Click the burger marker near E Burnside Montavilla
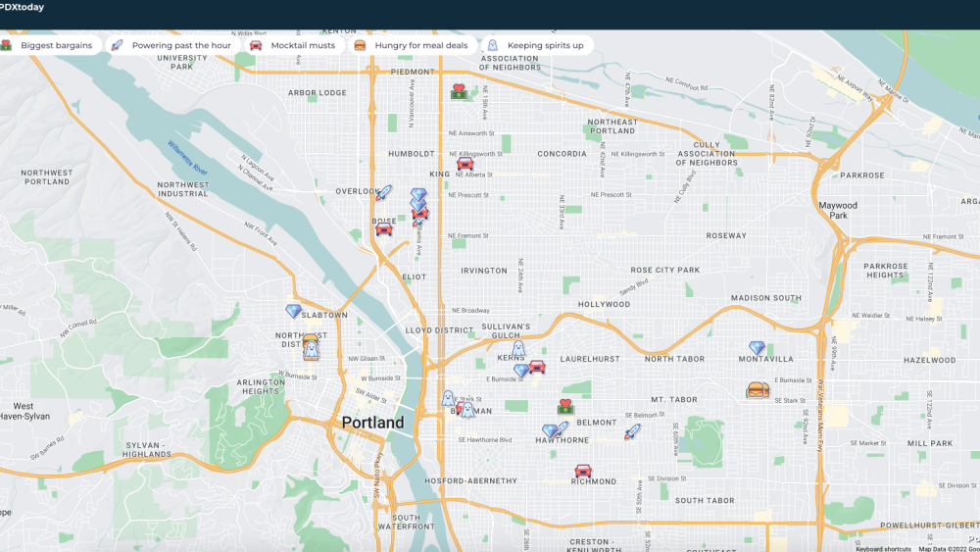Image resolution: width=980 pixels, height=552 pixels. 758,390
